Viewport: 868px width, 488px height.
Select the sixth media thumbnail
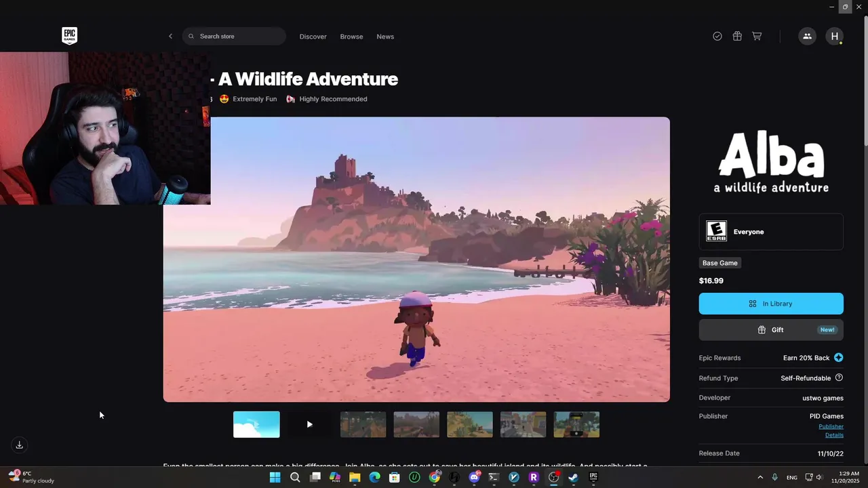[x=523, y=424]
